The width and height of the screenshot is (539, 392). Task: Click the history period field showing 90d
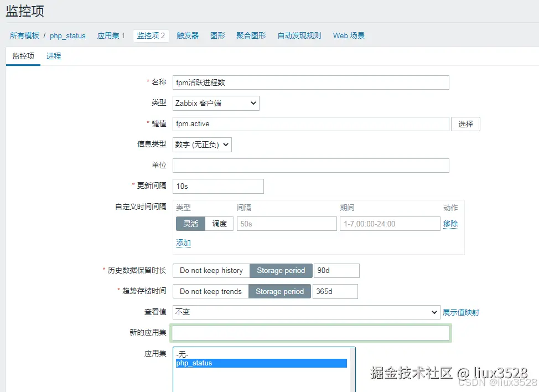(336, 271)
